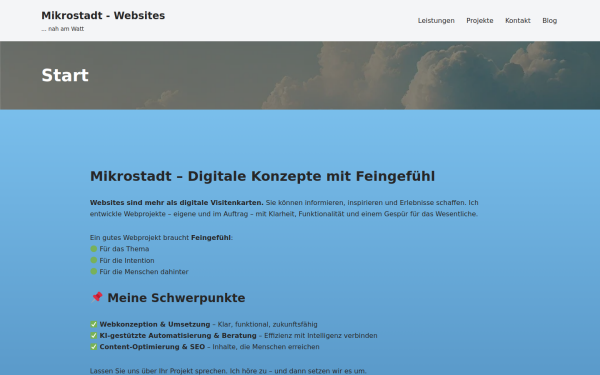Click the text 'Klar, funktional, zukunftsfähig'
Screen dimensions: 600x375
pyautogui.click(x=267, y=324)
